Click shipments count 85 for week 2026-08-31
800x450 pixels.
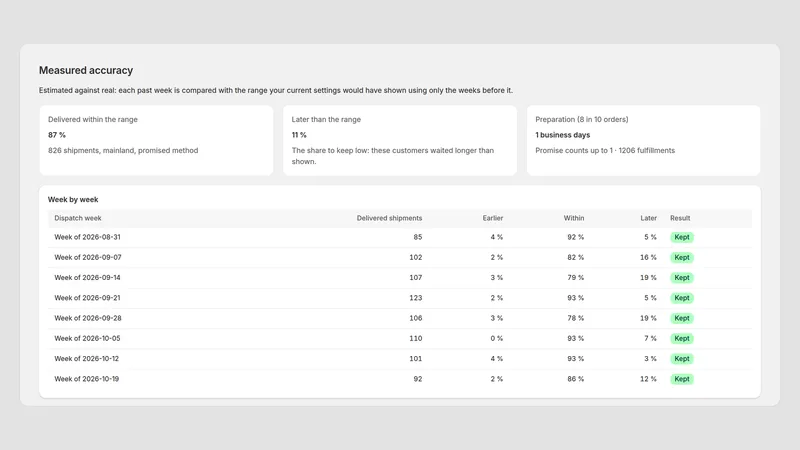[x=418, y=237]
